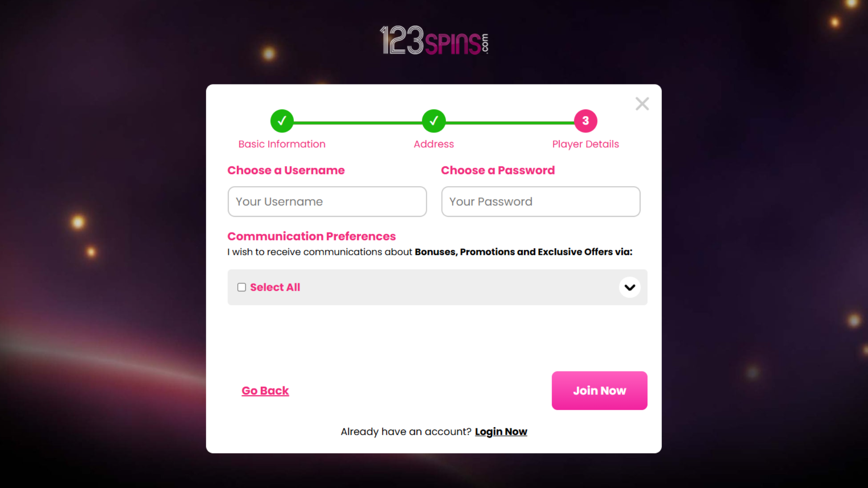This screenshot has width=868, height=488.
Task: Select the Basic Information step label
Action: click(x=282, y=144)
